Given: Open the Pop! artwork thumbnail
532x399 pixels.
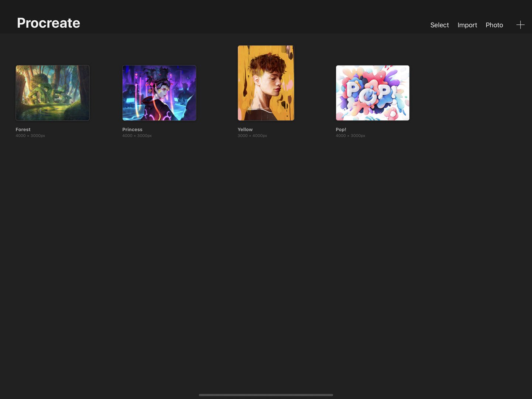Looking at the screenshot, I should (x=373, y=93).
